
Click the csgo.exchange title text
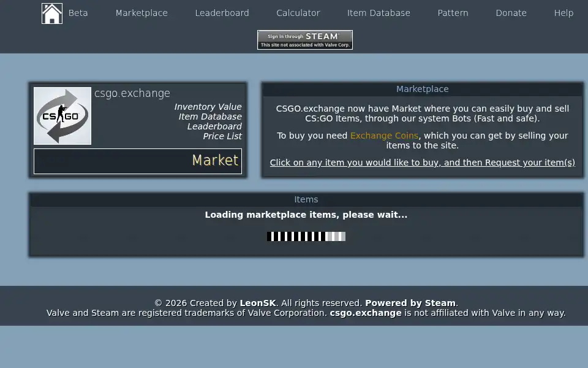132,93
